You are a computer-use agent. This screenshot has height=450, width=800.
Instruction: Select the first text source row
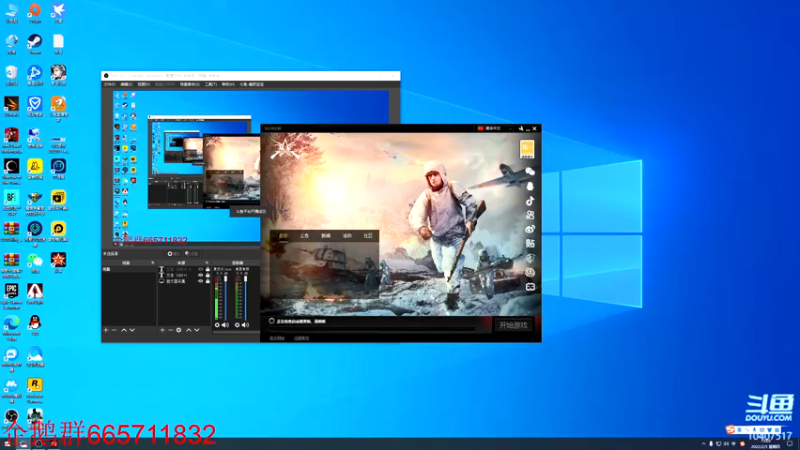click(184, 269)
